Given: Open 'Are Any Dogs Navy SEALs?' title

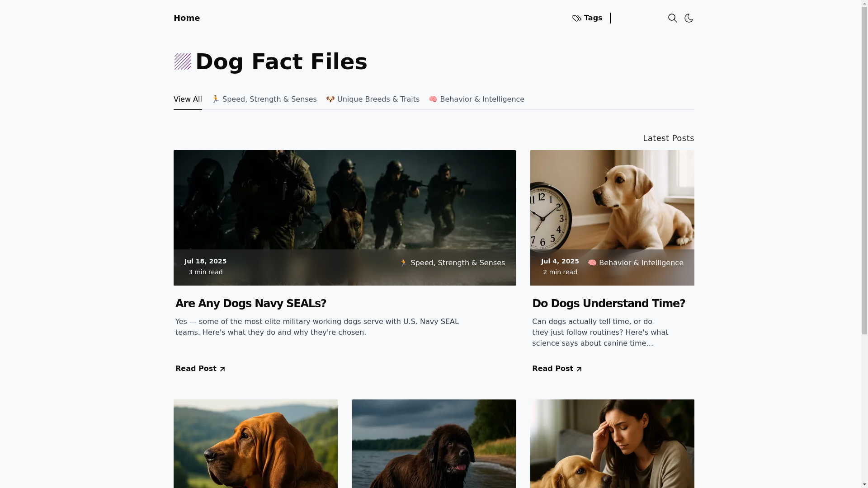Looking at the screenshot, I should 251,304.
